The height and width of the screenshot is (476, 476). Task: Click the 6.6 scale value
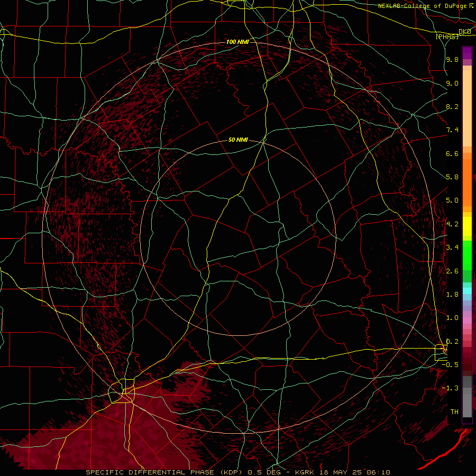coord(452,153)
